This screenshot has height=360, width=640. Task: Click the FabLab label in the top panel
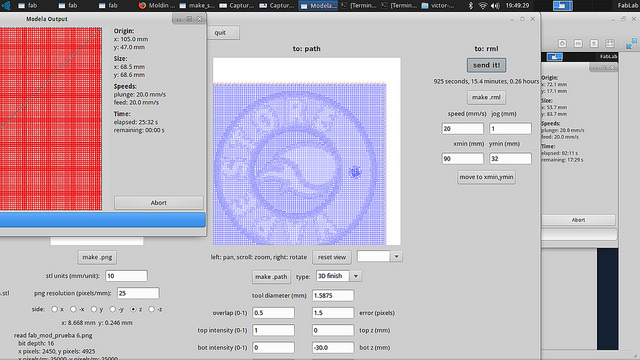click(x=628, y=5)
